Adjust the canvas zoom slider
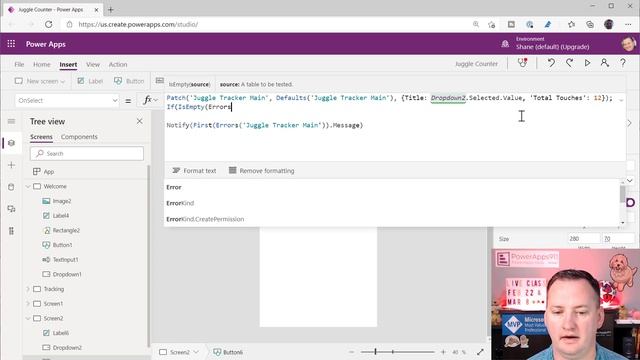640x360 pixels. (x=375, y=352)
